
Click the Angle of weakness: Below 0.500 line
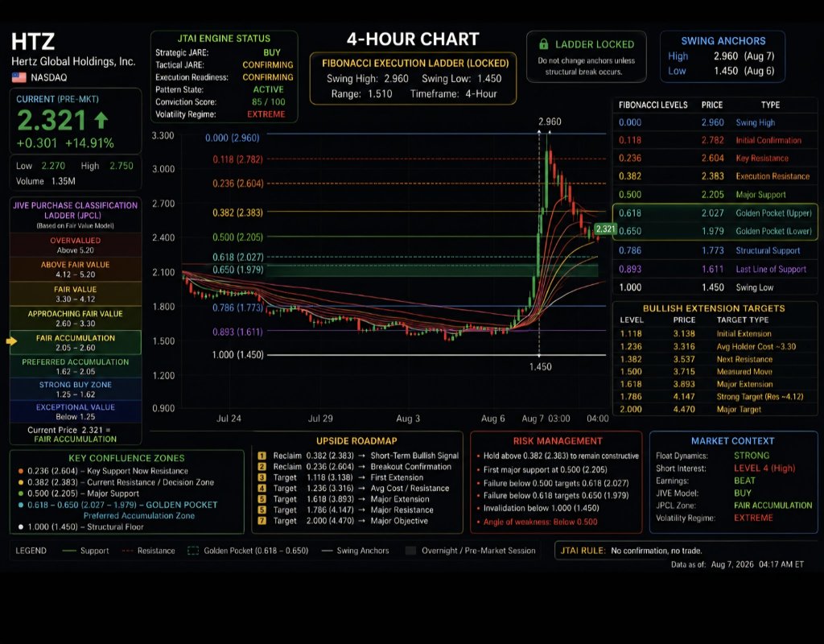point(540,522)
